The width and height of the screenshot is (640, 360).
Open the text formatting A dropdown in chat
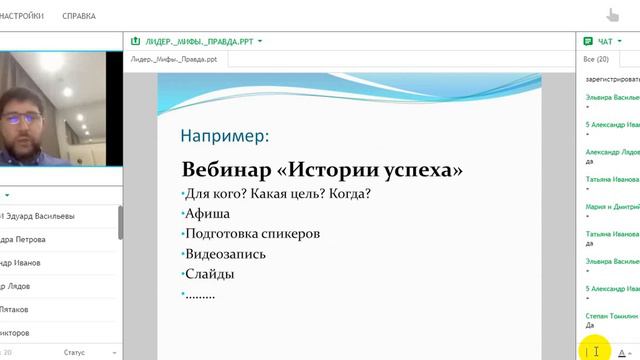point(624,353)
